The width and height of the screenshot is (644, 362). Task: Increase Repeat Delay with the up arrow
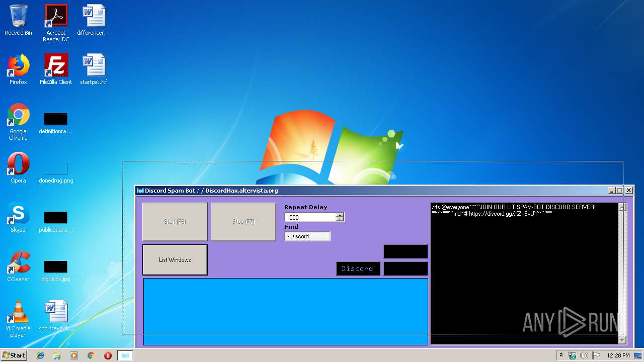click(x=340, y=215)
